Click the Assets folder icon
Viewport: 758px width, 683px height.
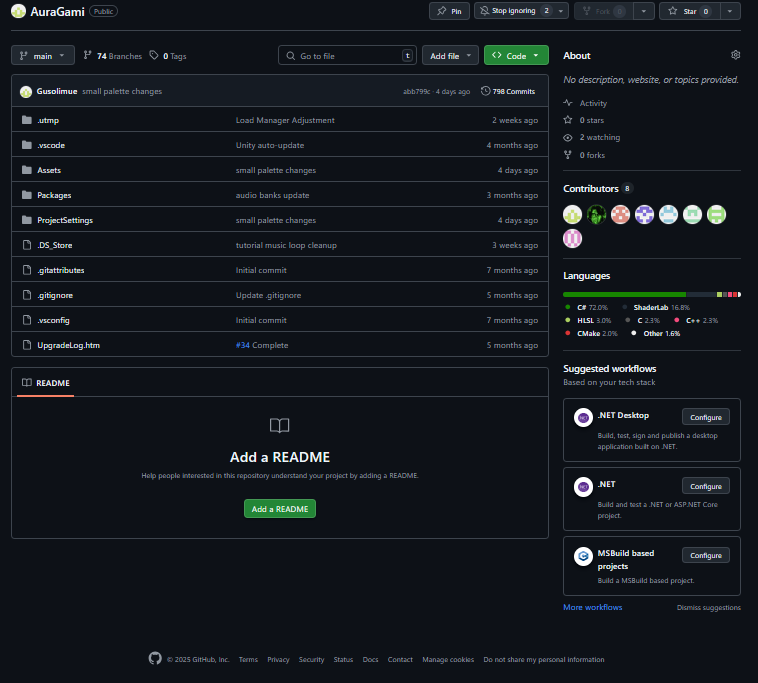point(27,170)
